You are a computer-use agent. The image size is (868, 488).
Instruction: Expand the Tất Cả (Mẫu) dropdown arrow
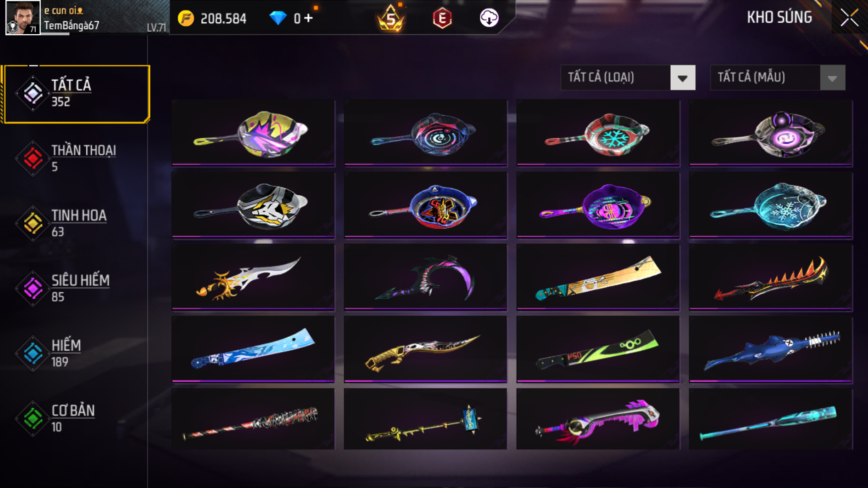(832, 78)
